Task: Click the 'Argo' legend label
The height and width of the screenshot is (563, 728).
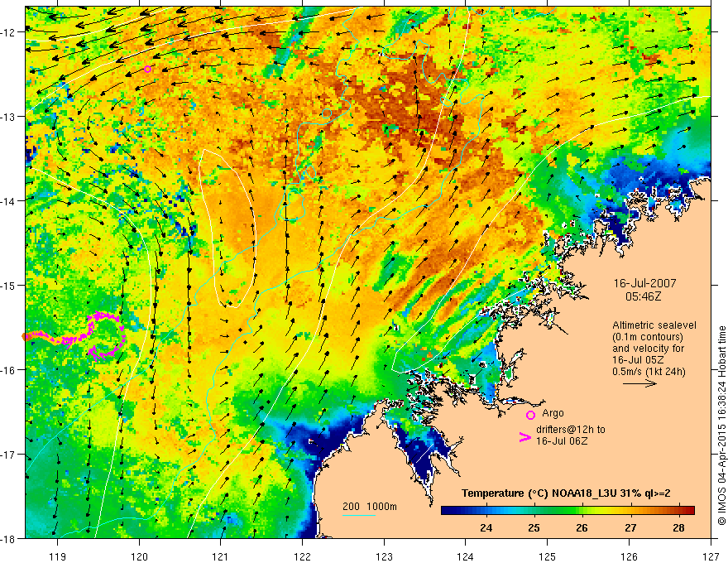Action: (553, 413)
